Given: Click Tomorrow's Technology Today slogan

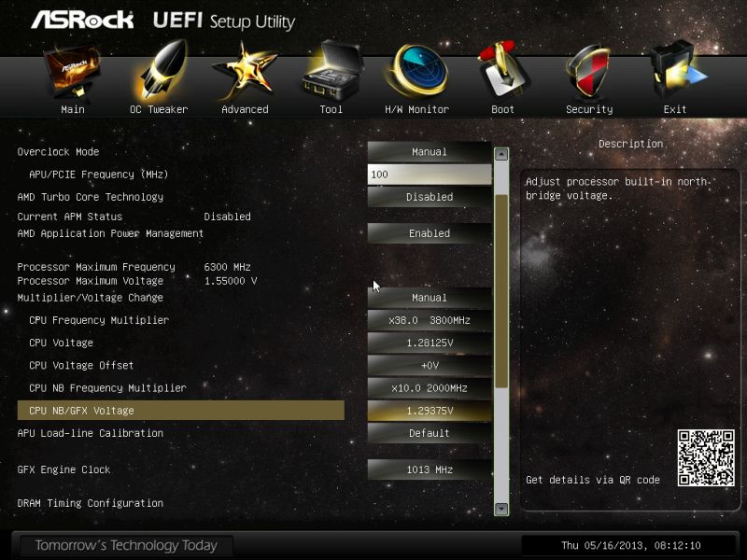Looking at the screenshot, I should (x=126, y=545).
